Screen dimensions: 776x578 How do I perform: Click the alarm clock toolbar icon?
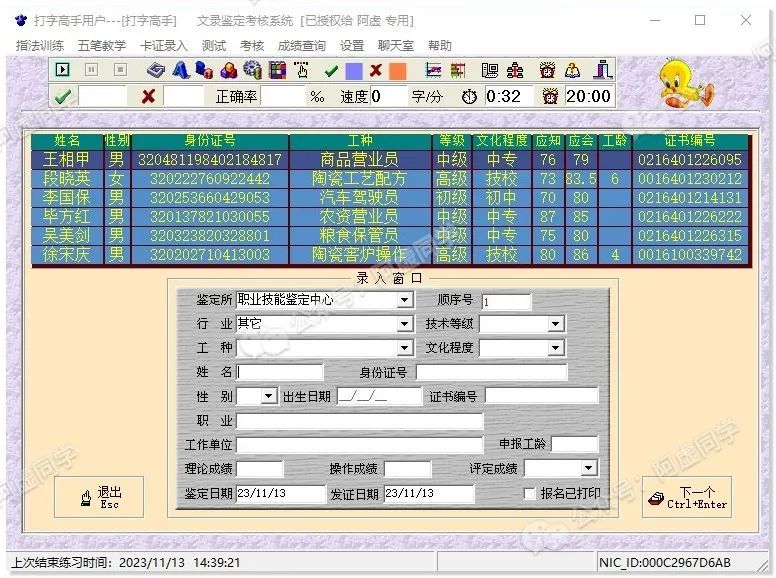click(x=547, y=70)
